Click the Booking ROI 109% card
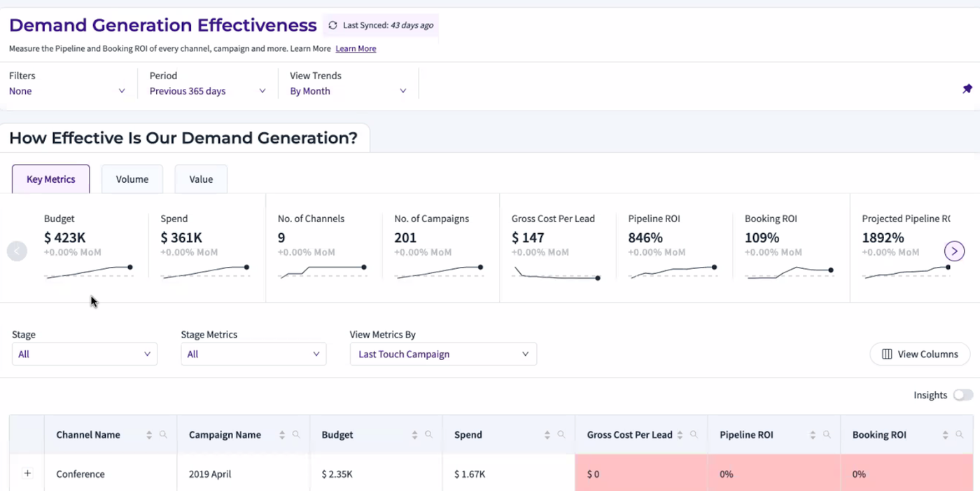The image size is (980, 491). click(x=791, y=248)
